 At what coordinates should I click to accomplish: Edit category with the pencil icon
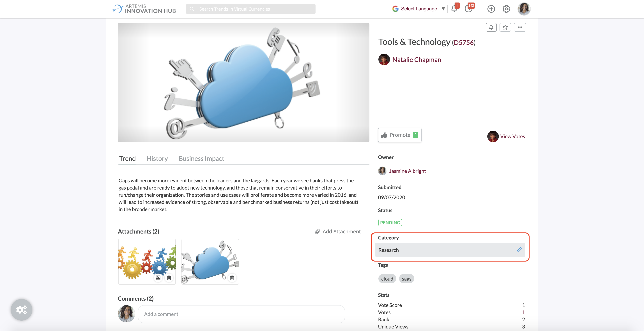519,250
